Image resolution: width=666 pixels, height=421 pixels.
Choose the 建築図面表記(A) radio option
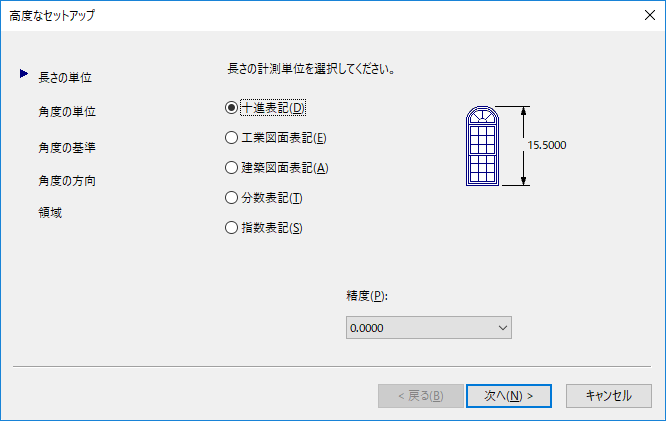[x=232, y=168]
